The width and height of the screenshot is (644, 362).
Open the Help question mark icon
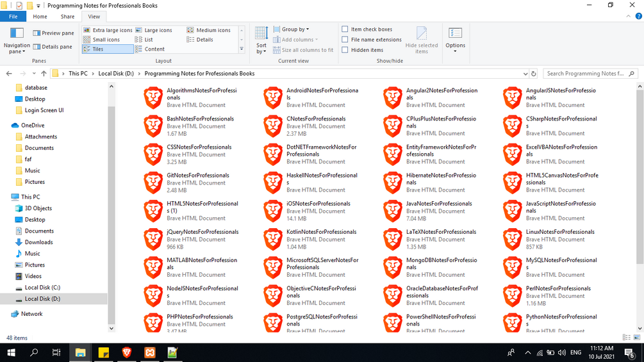pyautogui.click(x=639, y=17)
